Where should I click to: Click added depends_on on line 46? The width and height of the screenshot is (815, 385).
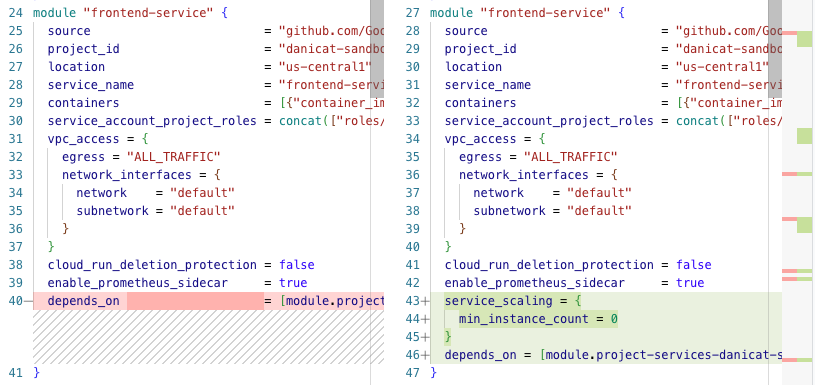[x=481, y=355]
